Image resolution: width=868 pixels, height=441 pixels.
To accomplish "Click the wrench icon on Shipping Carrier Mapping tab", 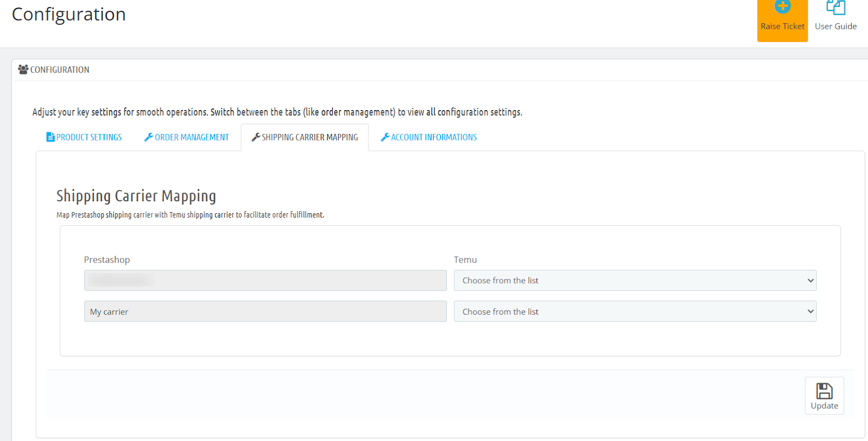I will (x=256, y=137).
